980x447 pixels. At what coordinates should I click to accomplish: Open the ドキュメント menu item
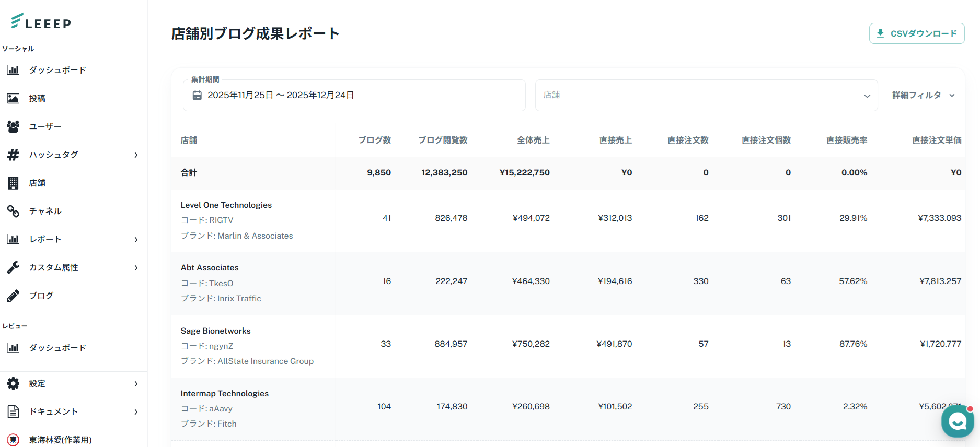(53, 411)
